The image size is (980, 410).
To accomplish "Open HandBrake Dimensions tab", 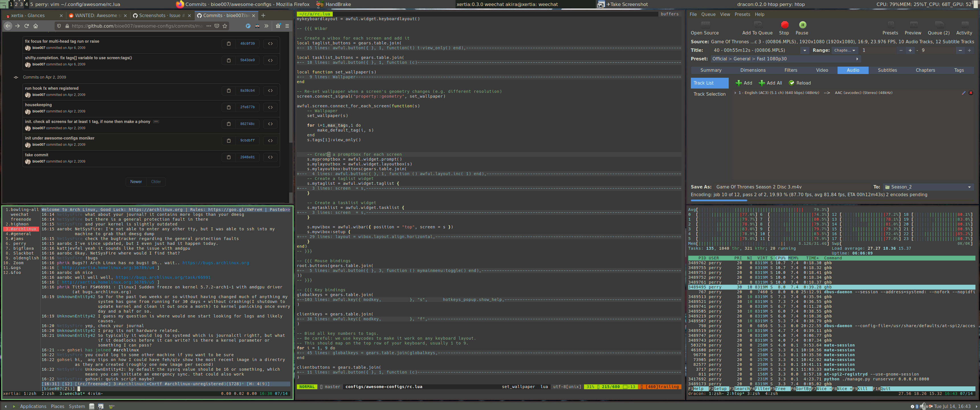I will tap(753, 70).
